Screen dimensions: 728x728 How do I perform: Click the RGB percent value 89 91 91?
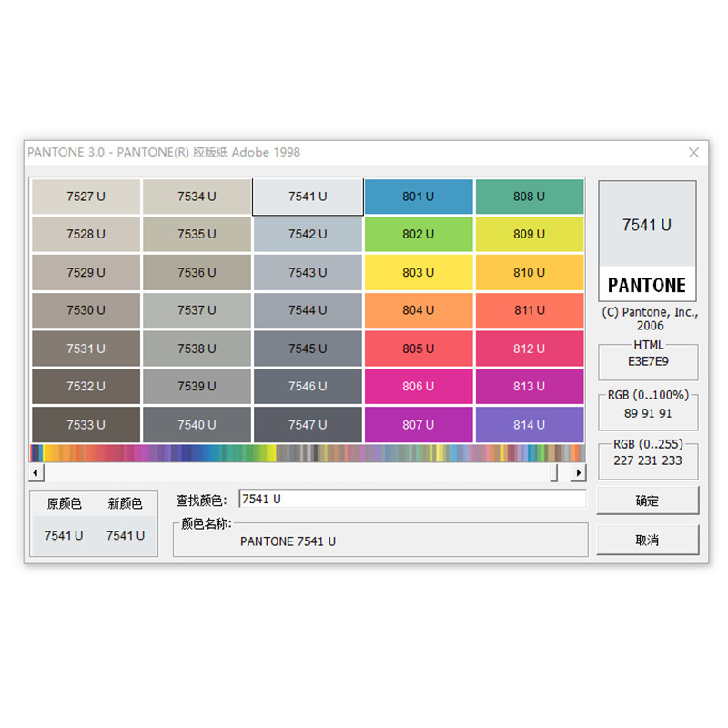click(x=648, y=413)
